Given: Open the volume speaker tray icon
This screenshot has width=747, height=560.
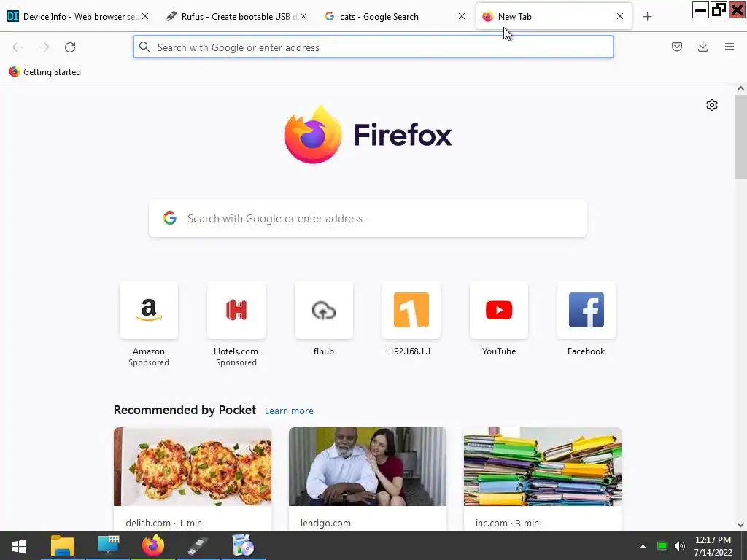Looking at the screenshot, I should tap(679, 546).
